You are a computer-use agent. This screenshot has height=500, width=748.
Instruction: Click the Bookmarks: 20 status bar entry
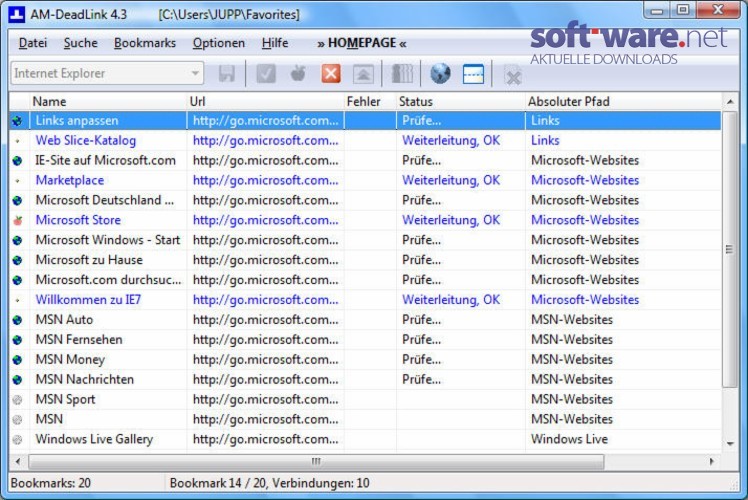[x=51, y=483]
